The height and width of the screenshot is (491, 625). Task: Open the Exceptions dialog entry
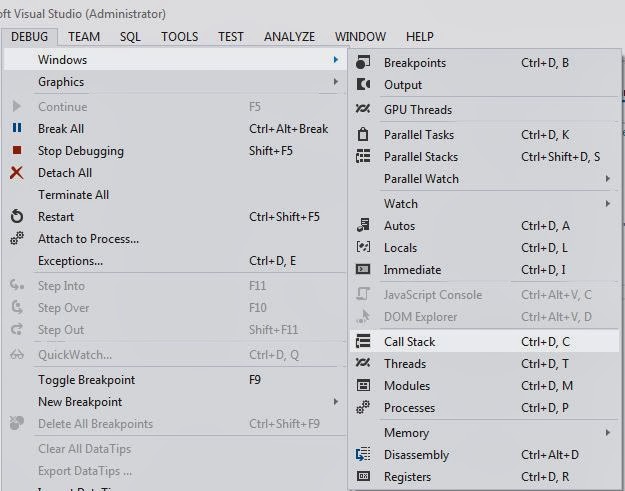[x=175, y=261]
